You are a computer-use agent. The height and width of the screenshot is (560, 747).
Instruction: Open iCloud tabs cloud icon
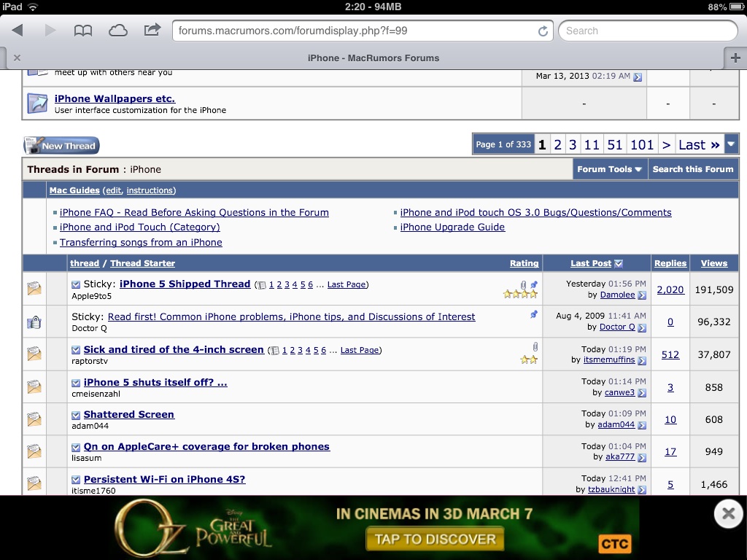[x=117, y=31]
